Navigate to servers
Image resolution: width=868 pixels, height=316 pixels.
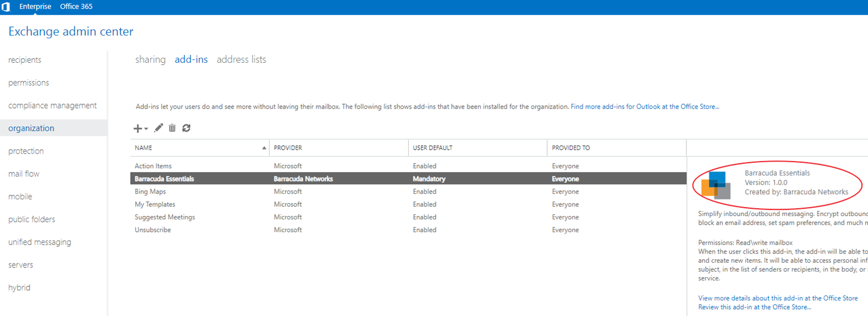21,265
